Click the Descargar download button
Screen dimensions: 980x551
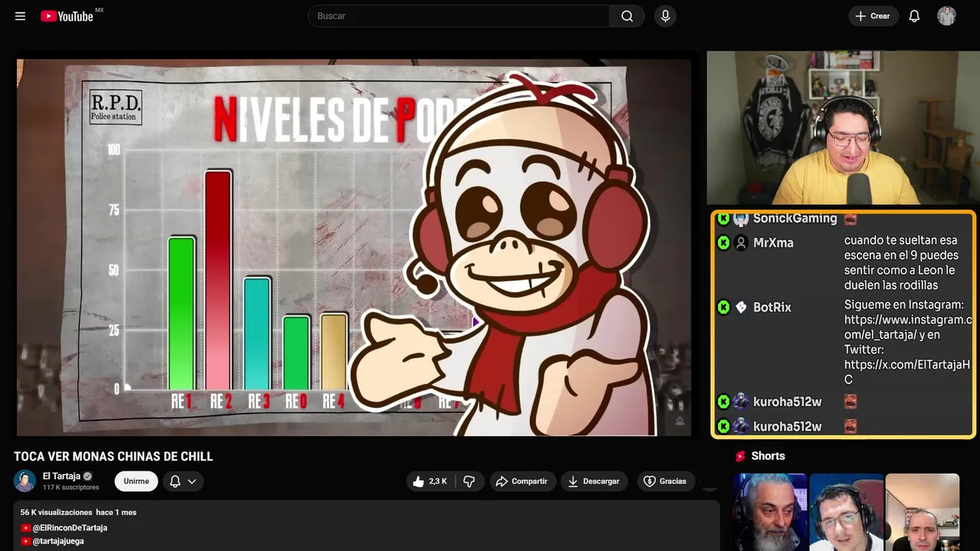[x=594, y=481]
